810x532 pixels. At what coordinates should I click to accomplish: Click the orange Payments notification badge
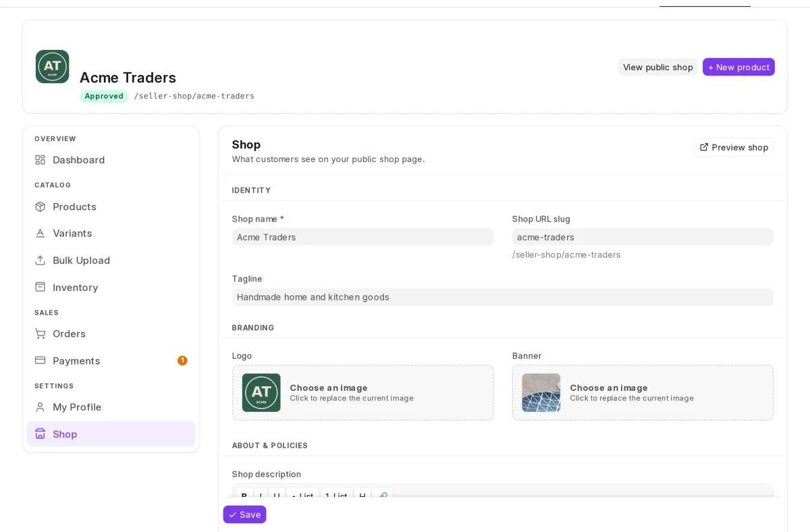[182, 361]
